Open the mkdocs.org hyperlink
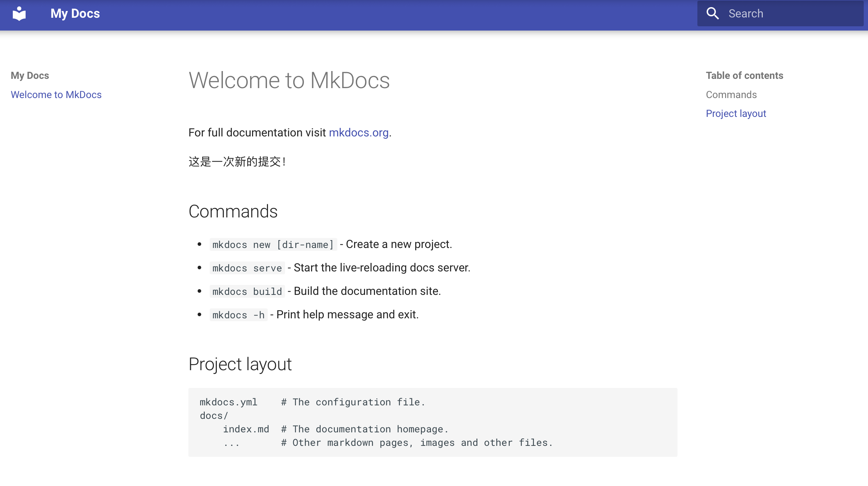The image size is (868, 486). [x=358, y=133]
